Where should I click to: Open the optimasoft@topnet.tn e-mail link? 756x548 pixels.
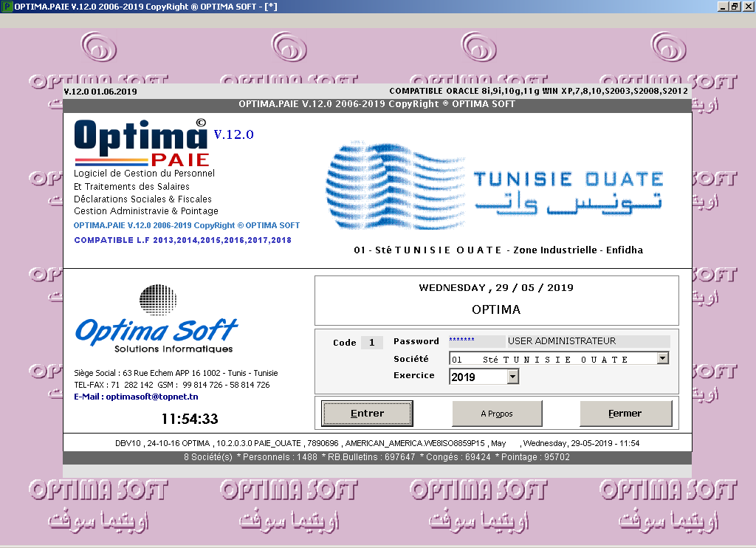pyautogui.click(x=152, y=397)
